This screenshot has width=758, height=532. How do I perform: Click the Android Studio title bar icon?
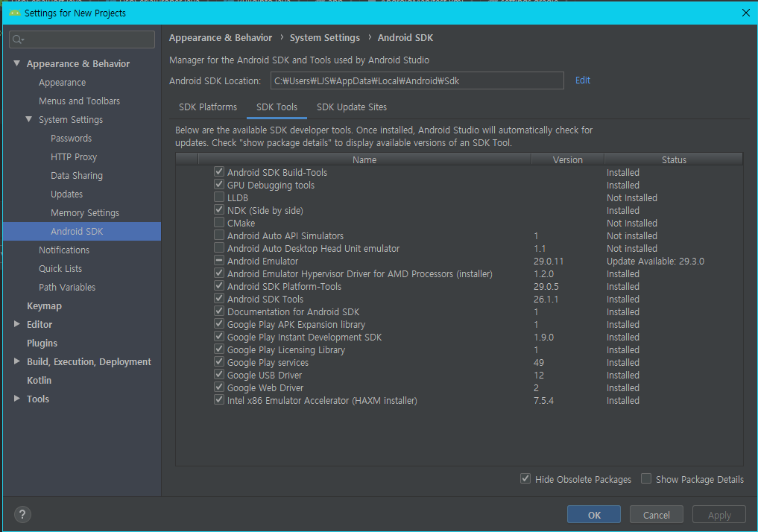(x=14, y=13)
